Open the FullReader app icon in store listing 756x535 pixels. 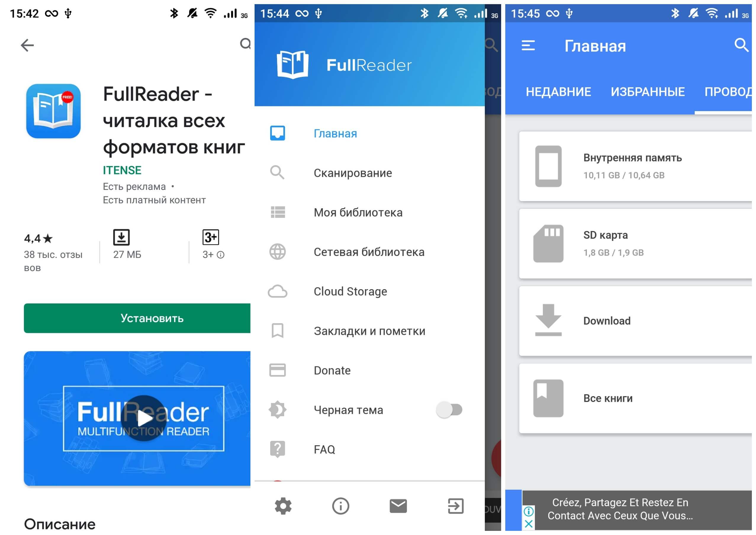click(x=53, y=111)
